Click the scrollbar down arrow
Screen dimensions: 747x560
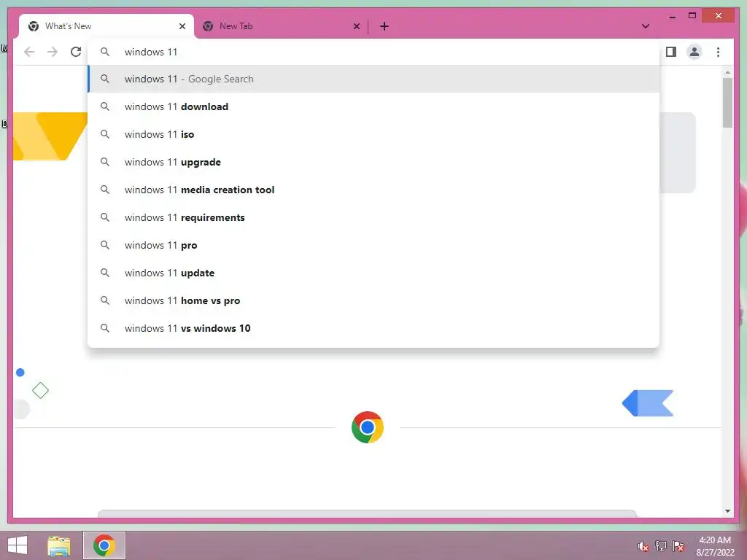[727, 511]
